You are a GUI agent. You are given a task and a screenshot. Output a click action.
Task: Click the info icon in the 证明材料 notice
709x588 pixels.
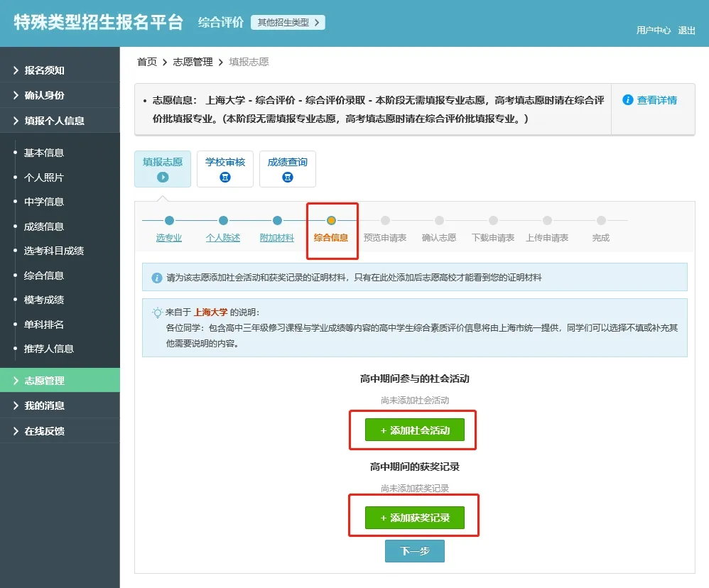(157, 278)
